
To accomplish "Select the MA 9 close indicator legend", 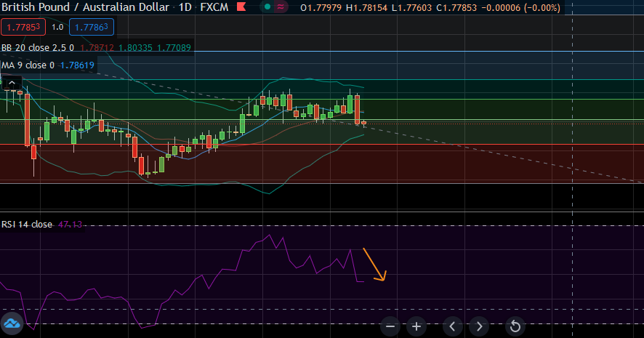I will [28, 65].
